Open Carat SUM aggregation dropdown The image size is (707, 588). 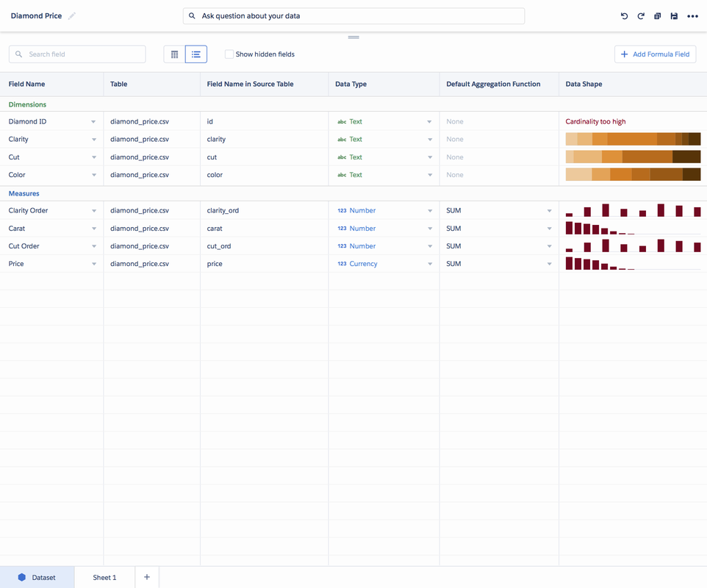click(x=549, y=229)
